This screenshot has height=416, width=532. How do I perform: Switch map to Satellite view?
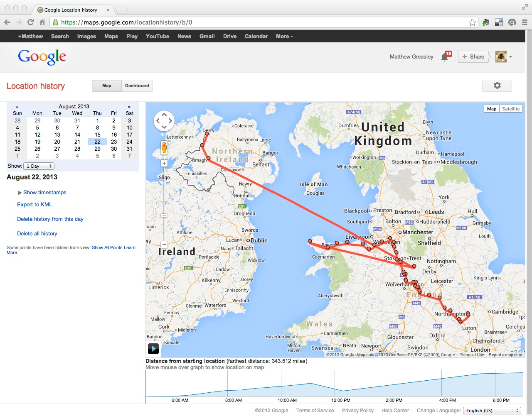pos(511,109)
